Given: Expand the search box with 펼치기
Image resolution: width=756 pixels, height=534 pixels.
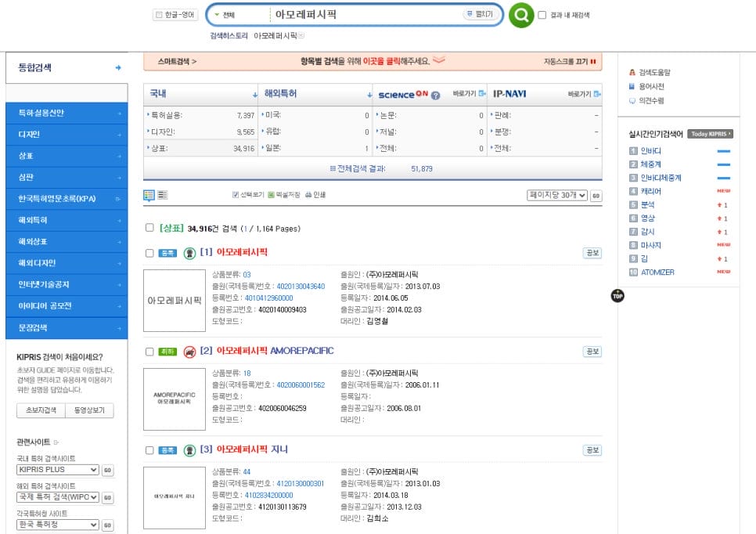Looking at the screenshot, I should [x=481, y=14].
